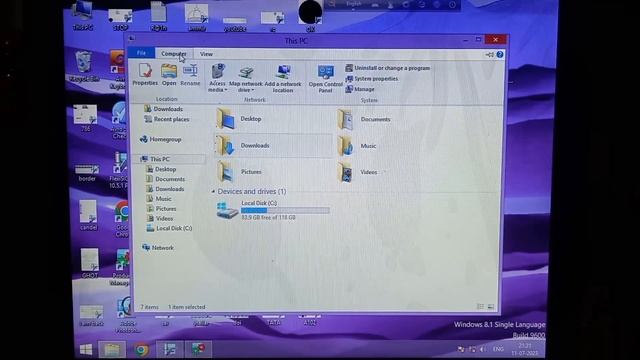
Task: Click Desktop under This PC in the sidebar
Action: tap(161, 169)
